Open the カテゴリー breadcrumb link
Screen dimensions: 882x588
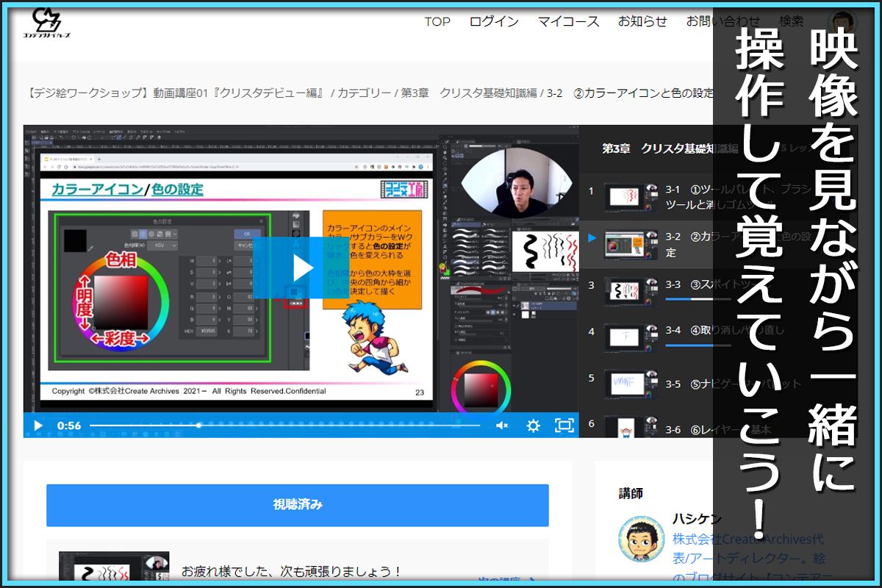[x=365, y=93]
